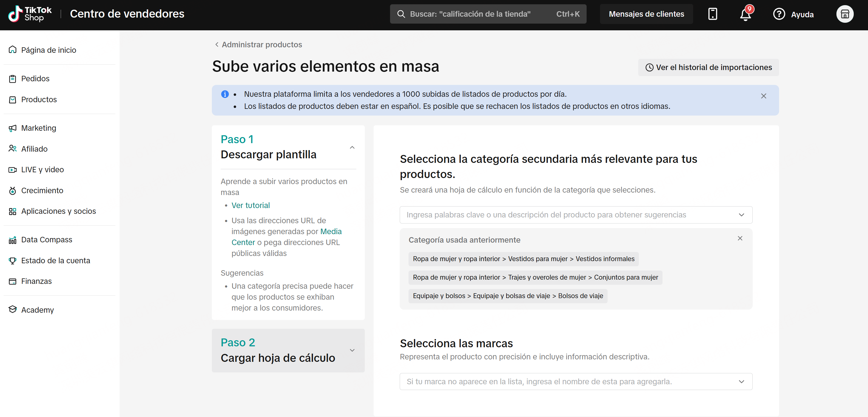Viewport: 868px width, 417px height.
Task: Open the notifications bell icon
Action: (x=745, y=15)
